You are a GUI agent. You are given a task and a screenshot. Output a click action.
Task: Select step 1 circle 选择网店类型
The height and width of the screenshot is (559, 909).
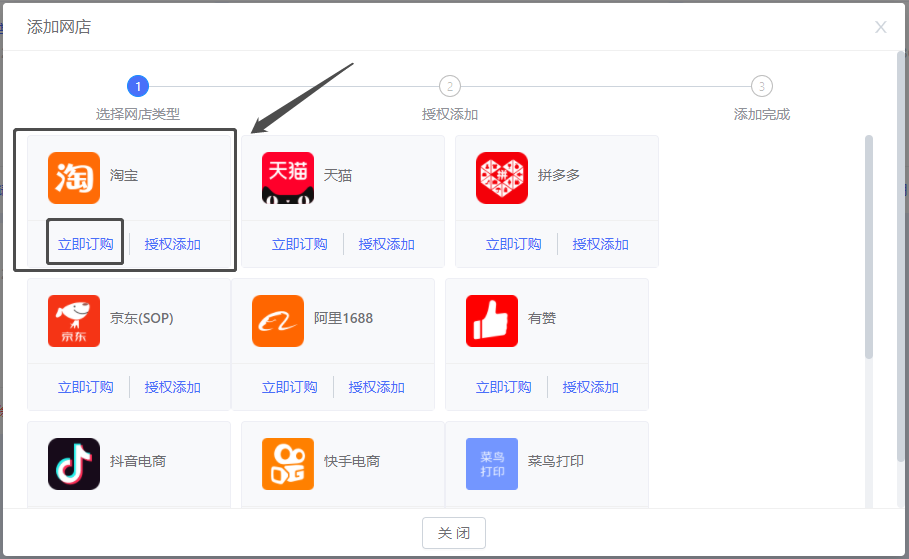point(138,86)
